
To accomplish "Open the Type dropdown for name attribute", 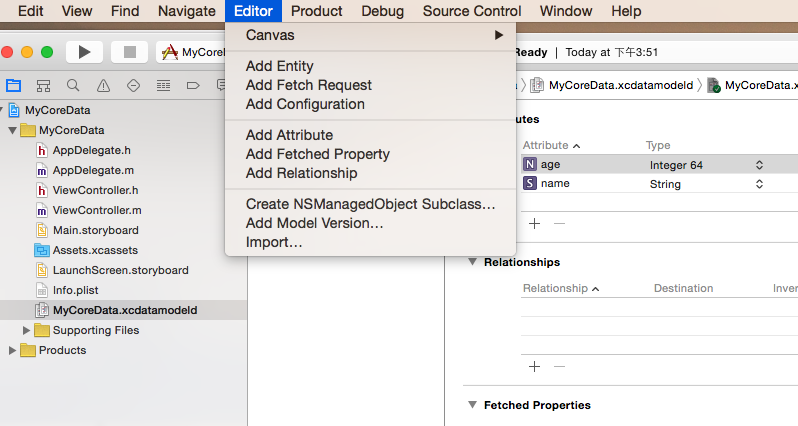I will [759, 184].
